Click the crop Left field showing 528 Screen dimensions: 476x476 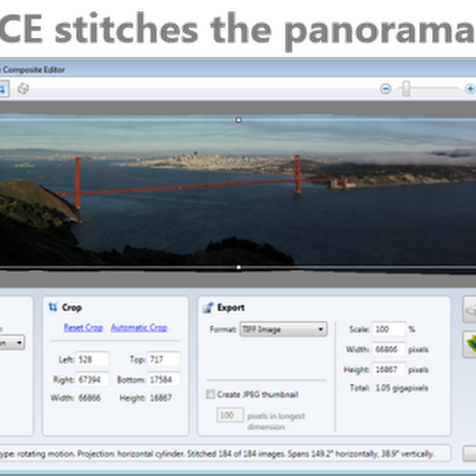tap(92, 359)
